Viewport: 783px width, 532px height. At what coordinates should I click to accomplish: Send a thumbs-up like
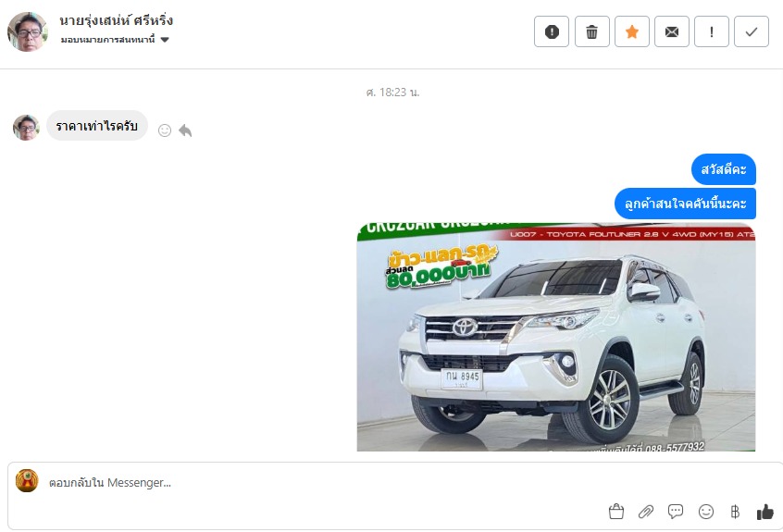764,512
